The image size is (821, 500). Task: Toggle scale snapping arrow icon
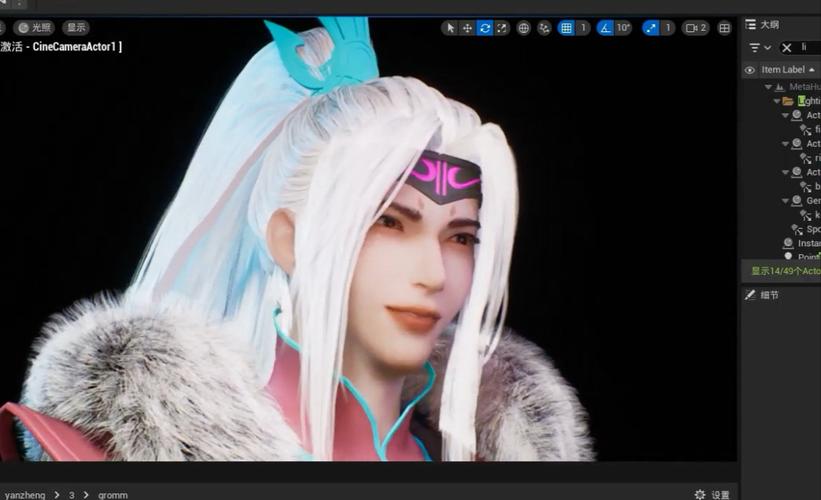[x=650, y=28]
